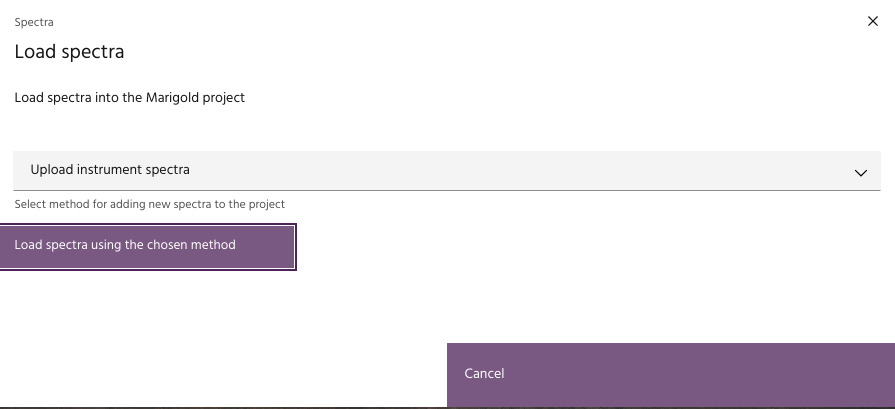Show the list of spectra loading methods

(446, 171)
